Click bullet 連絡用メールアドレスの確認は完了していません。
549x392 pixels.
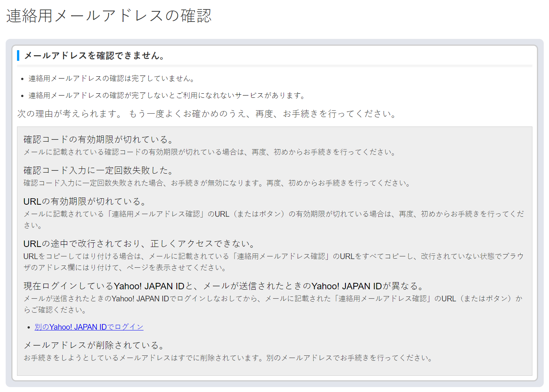click(x=112, y=79)
